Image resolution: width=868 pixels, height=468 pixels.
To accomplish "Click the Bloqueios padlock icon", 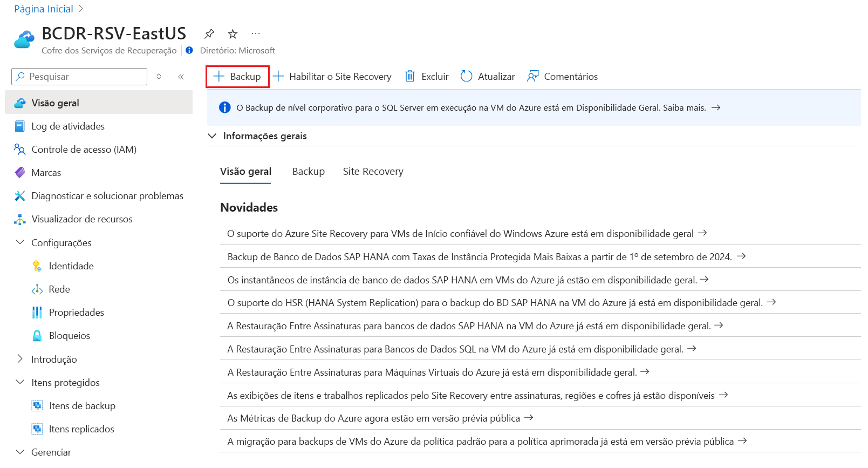I will pyautogui.click(x=37, y=336).
